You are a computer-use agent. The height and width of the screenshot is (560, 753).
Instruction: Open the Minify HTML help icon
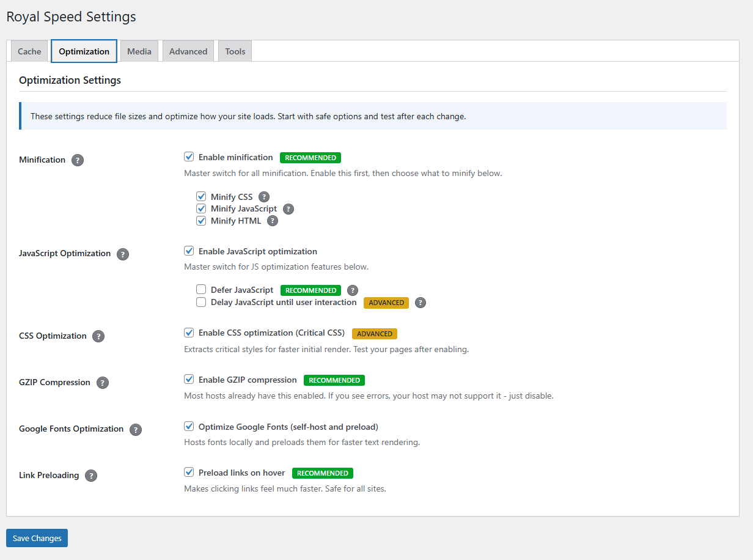273,221
